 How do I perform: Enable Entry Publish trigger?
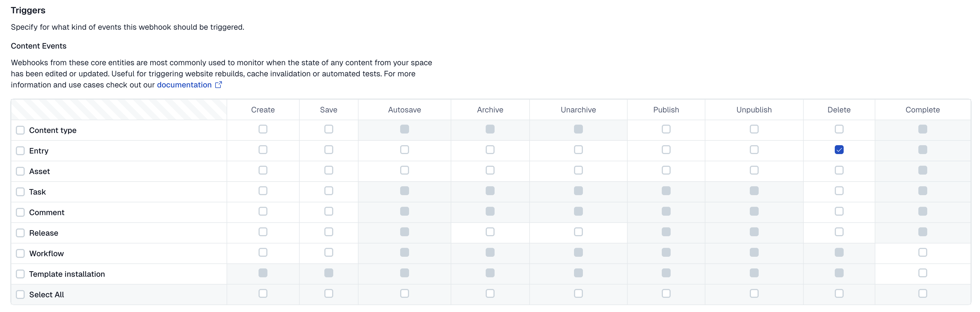[666, 150]
